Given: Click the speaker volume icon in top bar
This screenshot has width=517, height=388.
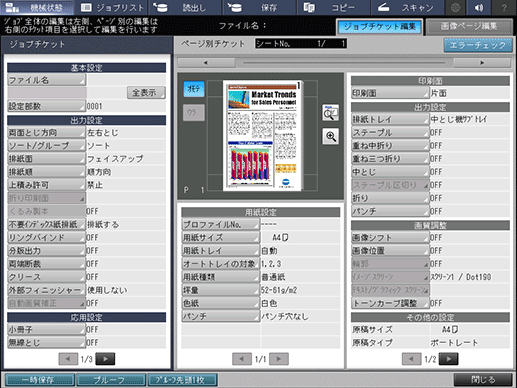Looking at the screenshot, I should click(x=479, y=7).
